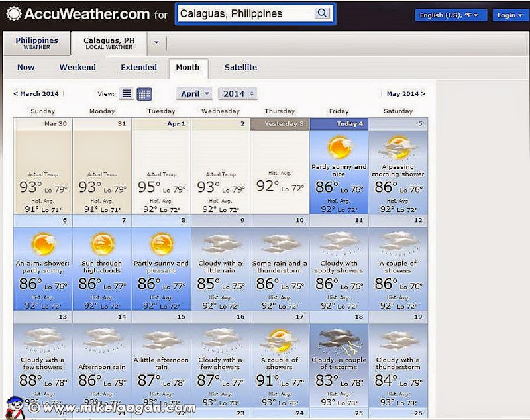Click 'Some rain and a thunderstorm' text
Viewport: 530px width, 420px height.
click(280, 266)
